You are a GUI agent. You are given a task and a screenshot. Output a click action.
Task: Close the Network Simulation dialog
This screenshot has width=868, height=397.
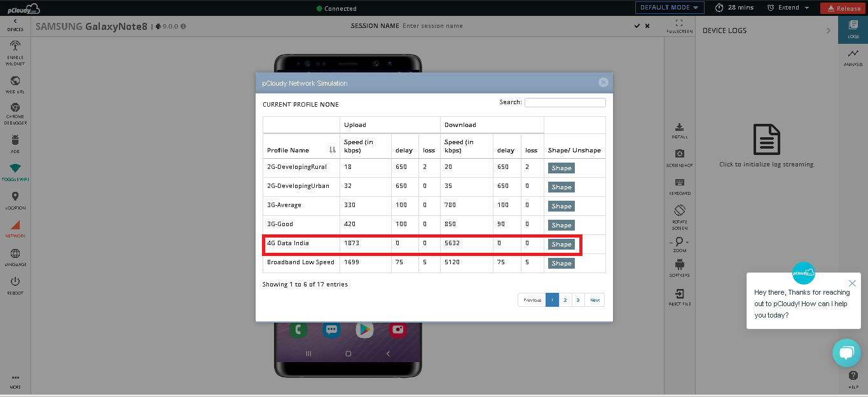click(603, 83)
